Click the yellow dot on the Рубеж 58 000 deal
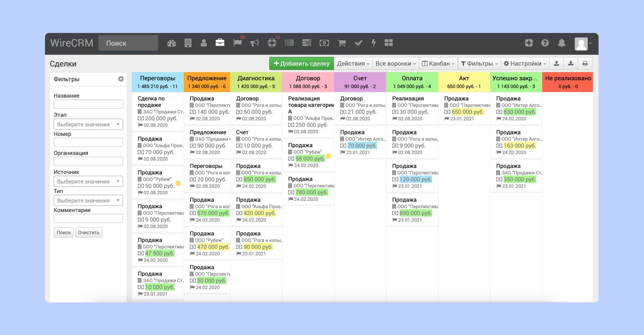Screen dimensions: 644x335 [329, 156]
